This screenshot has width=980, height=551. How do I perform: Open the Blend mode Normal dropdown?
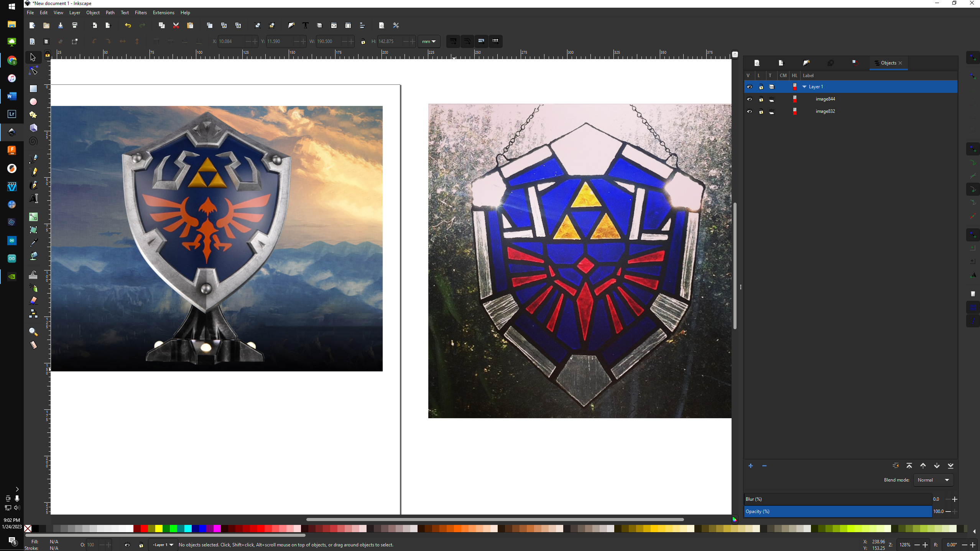[933, 480]
